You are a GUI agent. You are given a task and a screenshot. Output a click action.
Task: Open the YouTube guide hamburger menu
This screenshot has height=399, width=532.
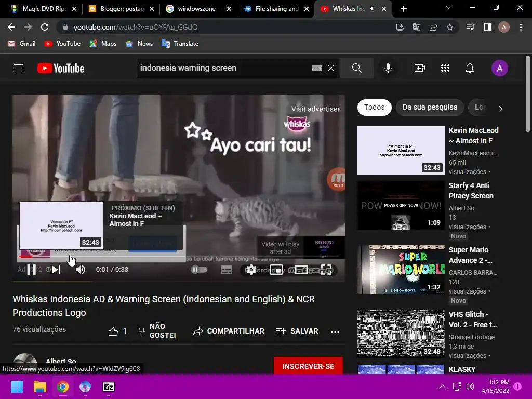tap(19, 68)
